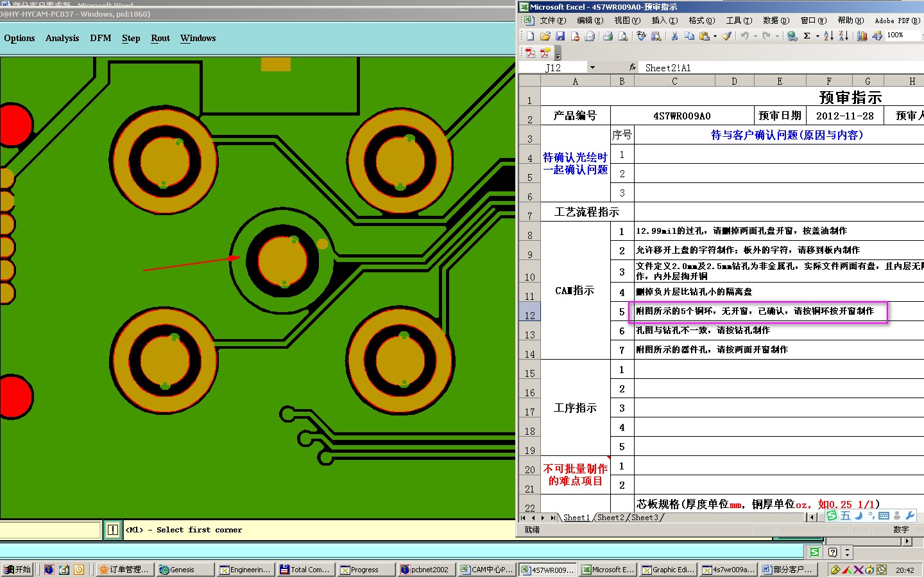
Task: Open the Name Box dropdown arrow
Action: [592, 67]
